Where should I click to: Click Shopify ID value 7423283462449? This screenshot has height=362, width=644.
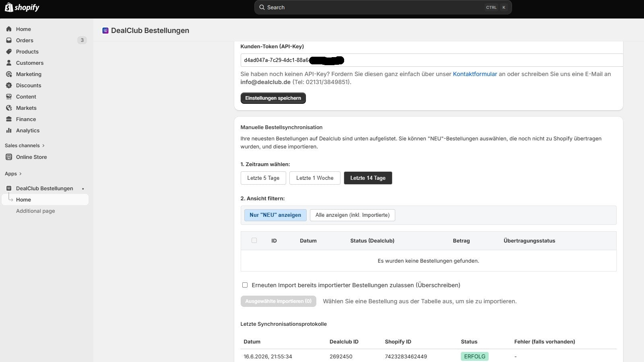[406, 356]
